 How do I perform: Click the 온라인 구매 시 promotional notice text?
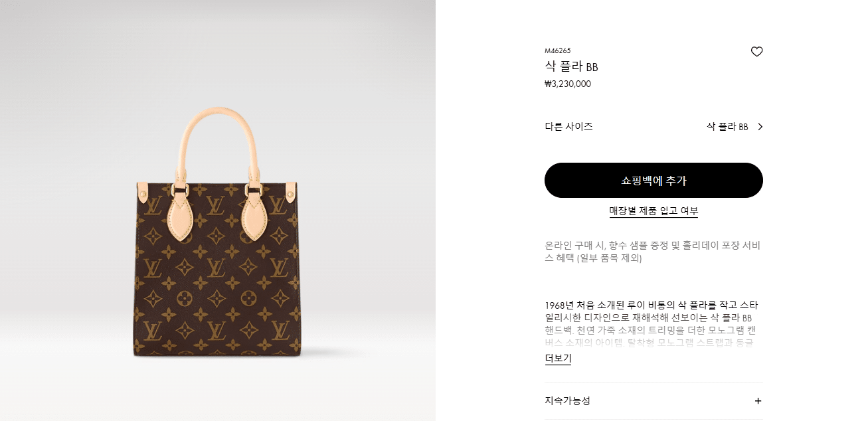coord(652,252)
